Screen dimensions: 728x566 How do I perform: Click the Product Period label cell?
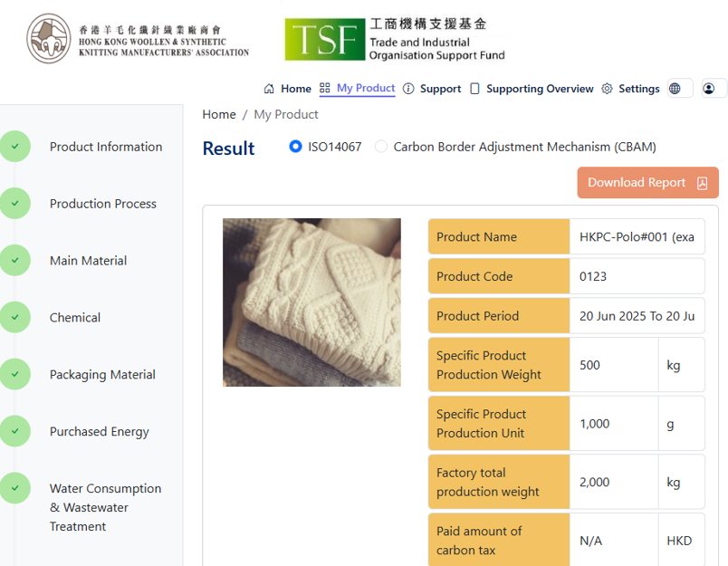(499, 316)
